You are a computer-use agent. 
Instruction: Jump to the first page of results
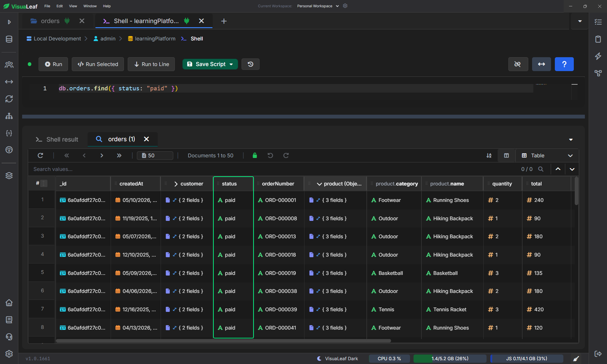[66, 155]
